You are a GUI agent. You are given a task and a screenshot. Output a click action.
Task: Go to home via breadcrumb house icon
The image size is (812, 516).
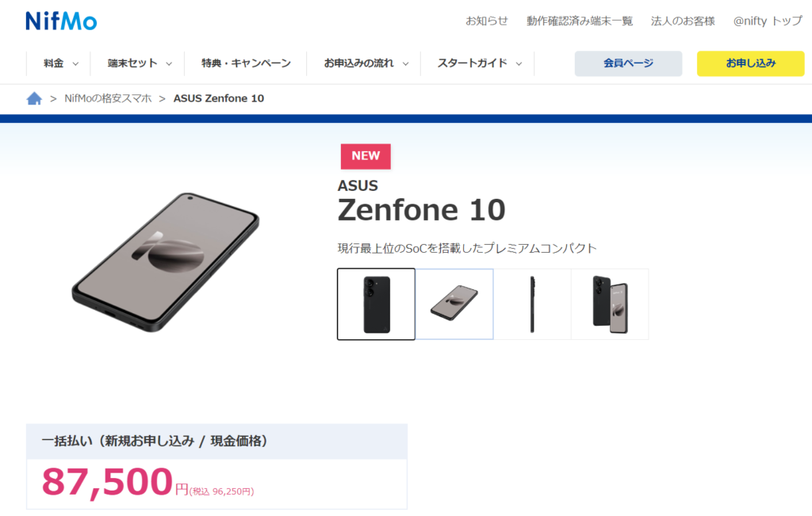34,98
